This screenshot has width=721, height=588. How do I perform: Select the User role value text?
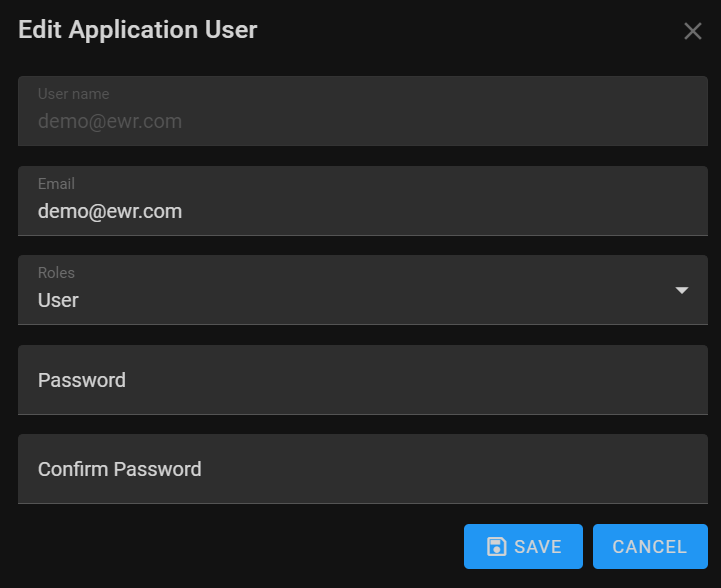tap(58, 300)
